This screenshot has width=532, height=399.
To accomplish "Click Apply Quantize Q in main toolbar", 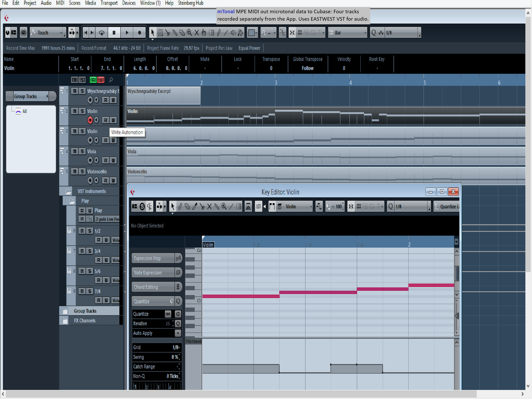I will click(373, 33).
